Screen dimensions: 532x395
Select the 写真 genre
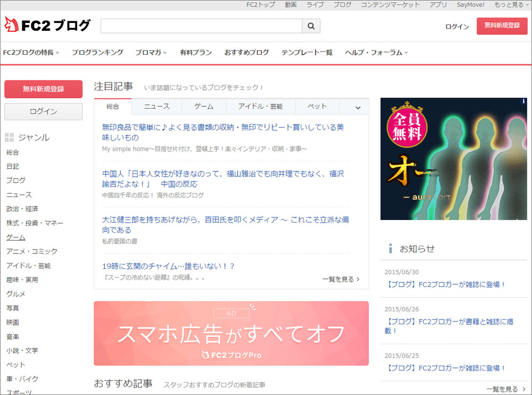pyautogui.click(x=13, y=308)
